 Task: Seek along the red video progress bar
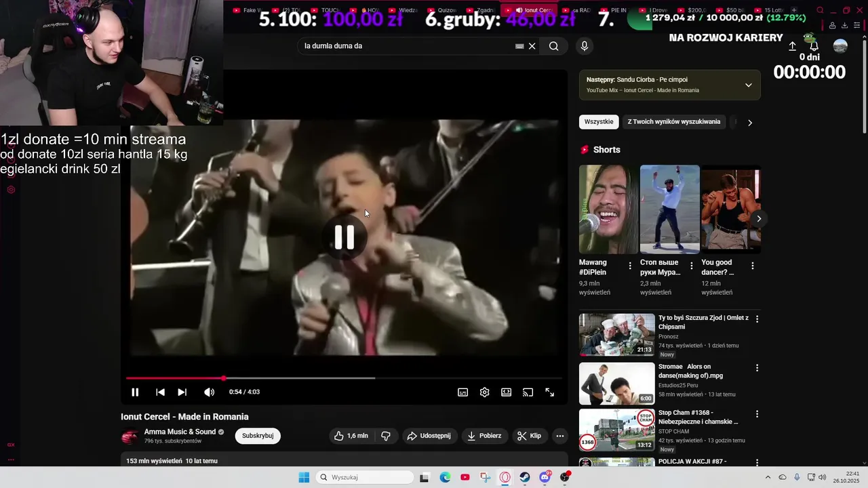click(344, 378)
